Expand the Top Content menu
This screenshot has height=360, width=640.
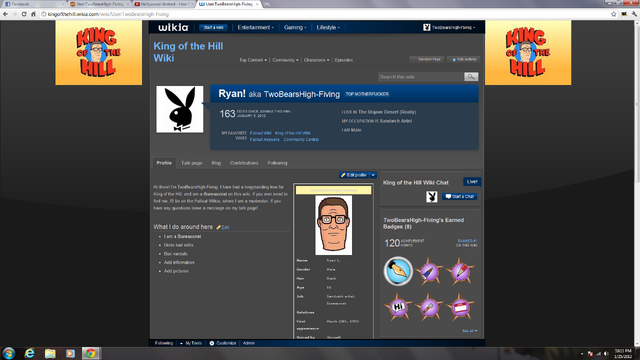(253, 60)
